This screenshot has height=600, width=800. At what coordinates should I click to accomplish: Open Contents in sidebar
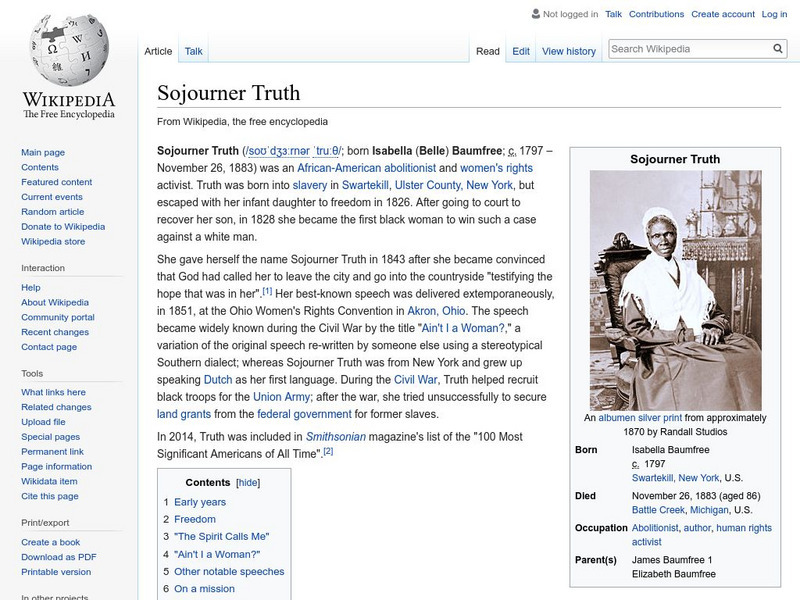tap(40, 167)
